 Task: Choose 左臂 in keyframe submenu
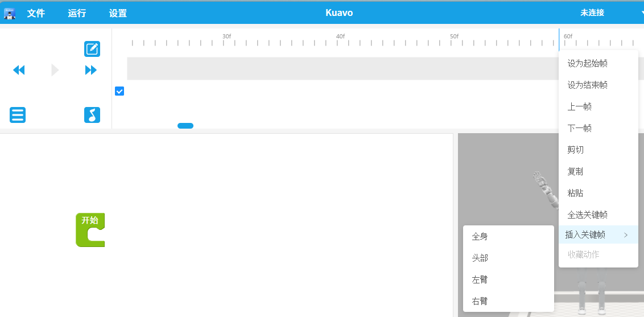coord(480,279)
